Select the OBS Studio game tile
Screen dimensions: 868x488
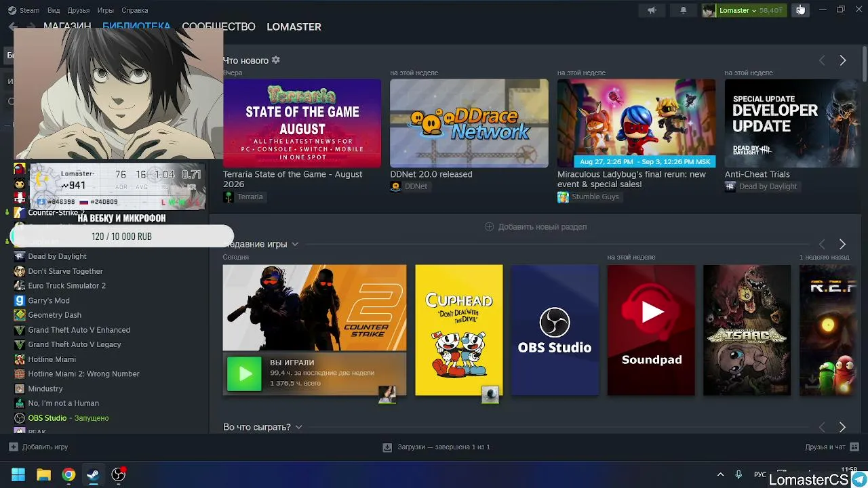tap(555, 330)
